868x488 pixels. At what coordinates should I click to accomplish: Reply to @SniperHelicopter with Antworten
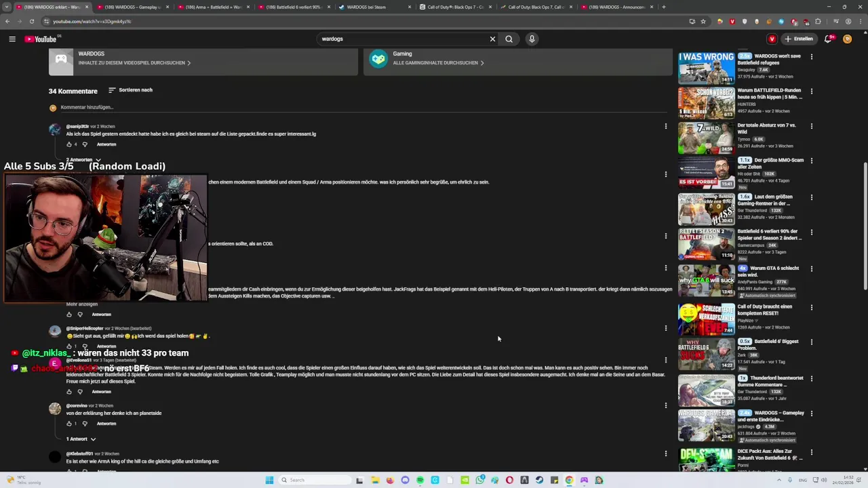point(106,346)
